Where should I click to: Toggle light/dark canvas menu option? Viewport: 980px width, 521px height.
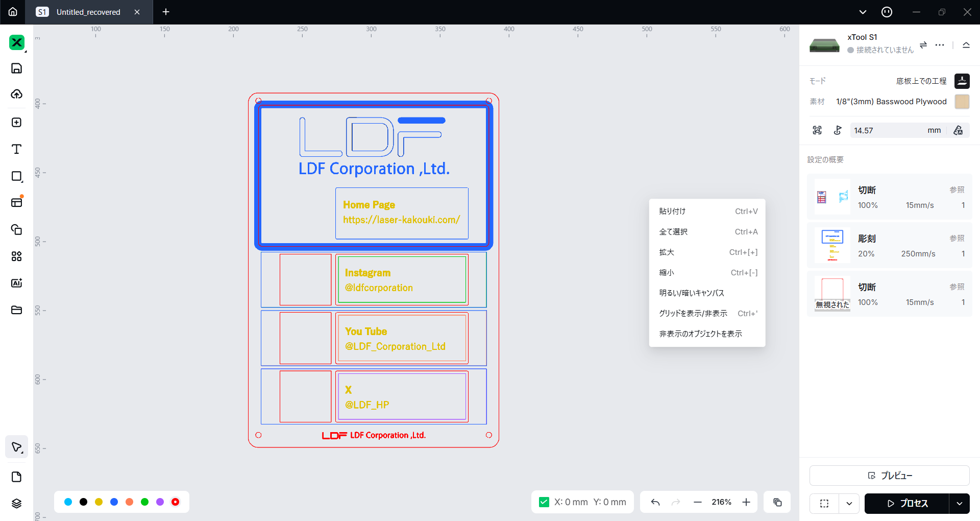[692, 293]
